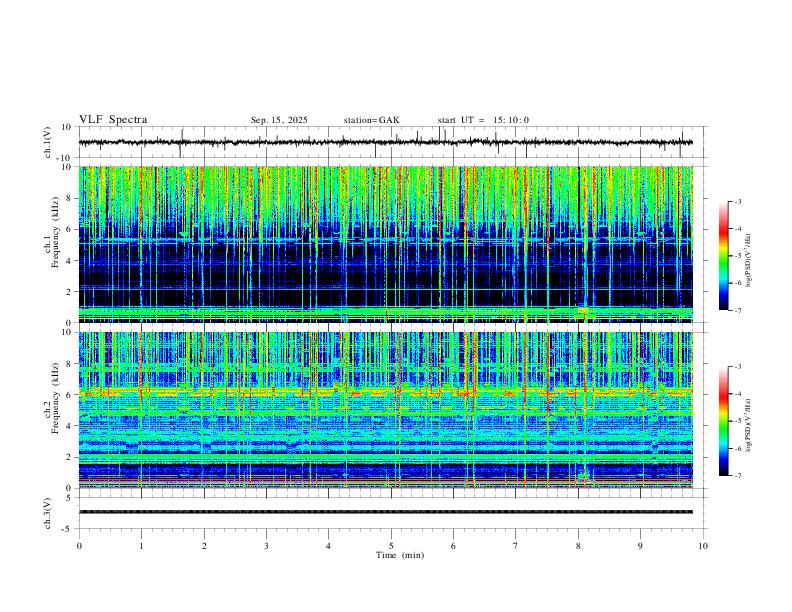Click the ch.1 spectrogram colorbar
The width and height of the screenshot is (792, 612).
point(723,256)
